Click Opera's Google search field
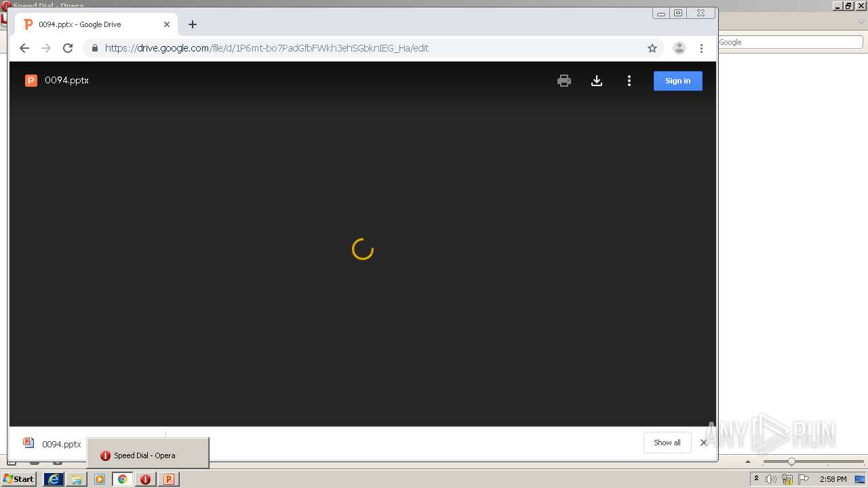 790,42
